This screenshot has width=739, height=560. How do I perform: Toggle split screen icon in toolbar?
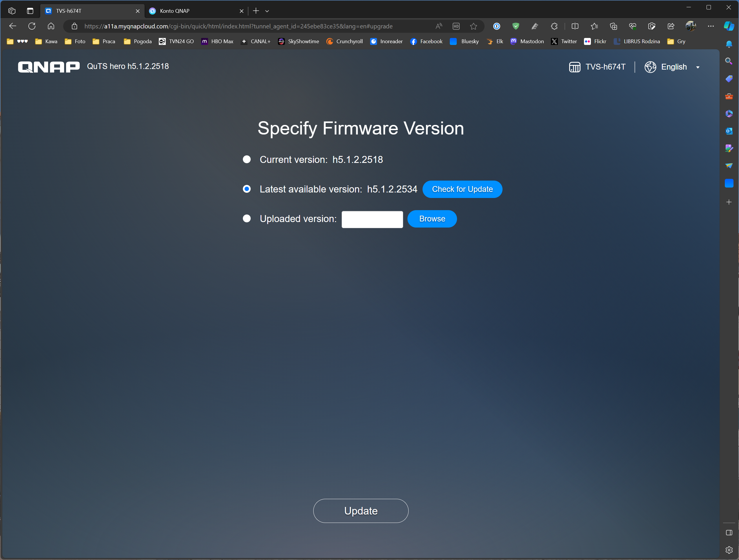575,26
